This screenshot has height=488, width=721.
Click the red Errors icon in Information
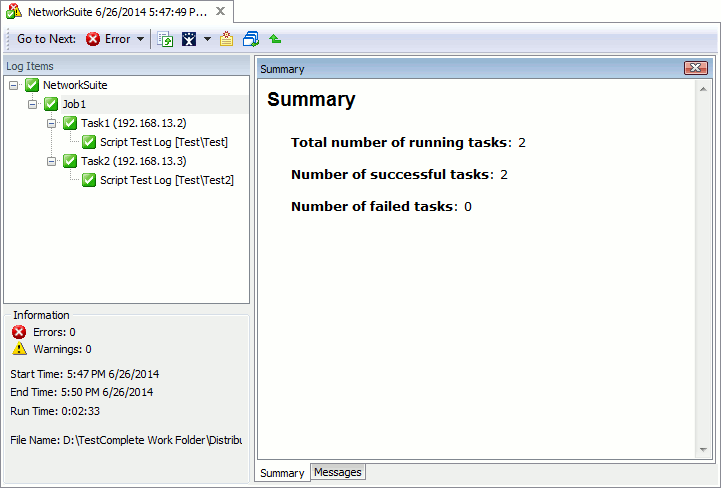tap(19, 332)
